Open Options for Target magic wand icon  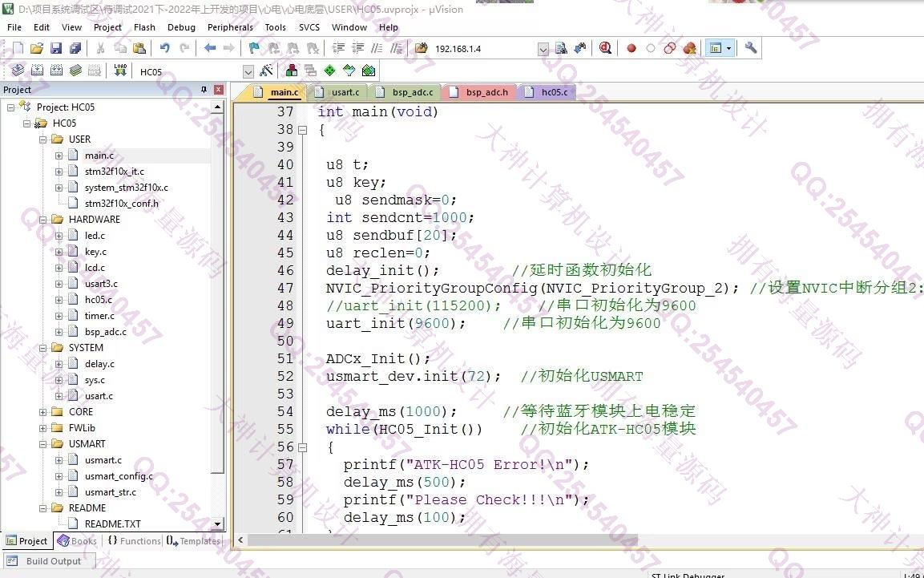[x=267, y=71]
